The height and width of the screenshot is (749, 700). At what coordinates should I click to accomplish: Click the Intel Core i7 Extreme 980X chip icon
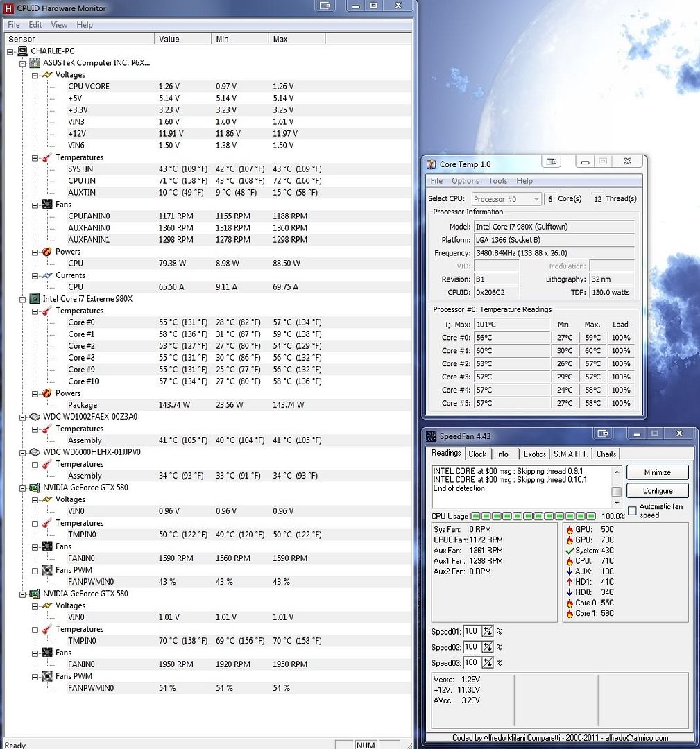coord(35,299)
